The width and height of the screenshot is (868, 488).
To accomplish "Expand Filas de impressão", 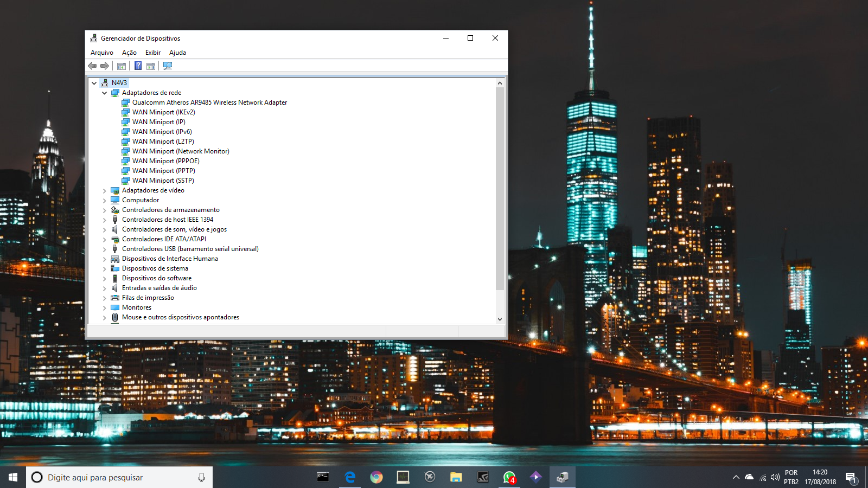I will tap(105, 298).
